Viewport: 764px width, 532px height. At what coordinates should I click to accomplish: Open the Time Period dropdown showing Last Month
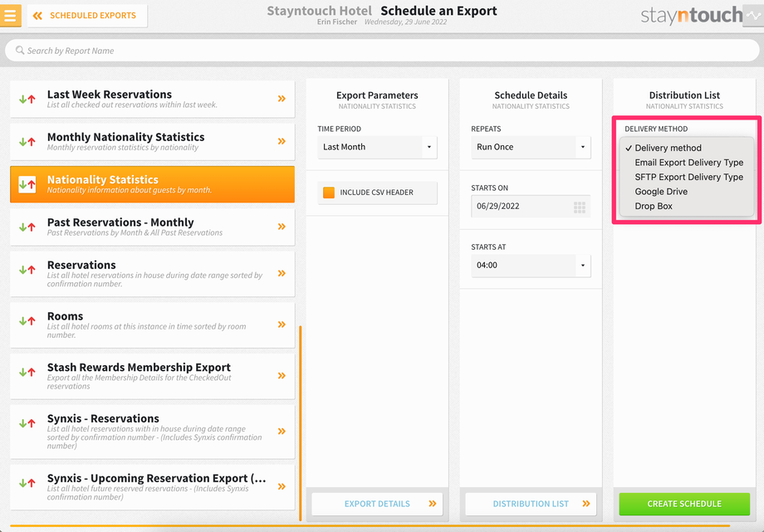tap(377, 147)
